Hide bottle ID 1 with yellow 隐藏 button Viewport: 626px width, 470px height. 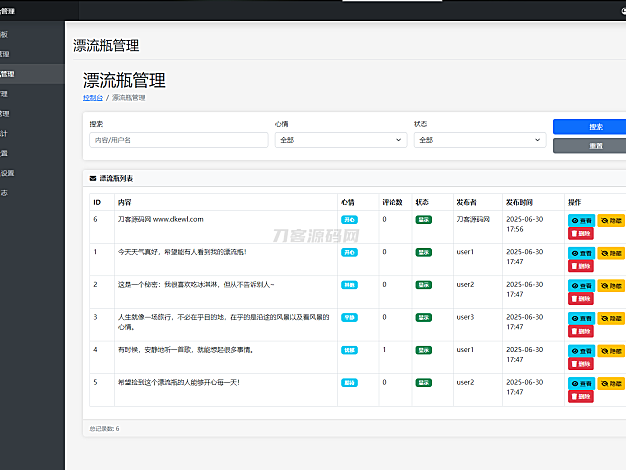point(611,253)
